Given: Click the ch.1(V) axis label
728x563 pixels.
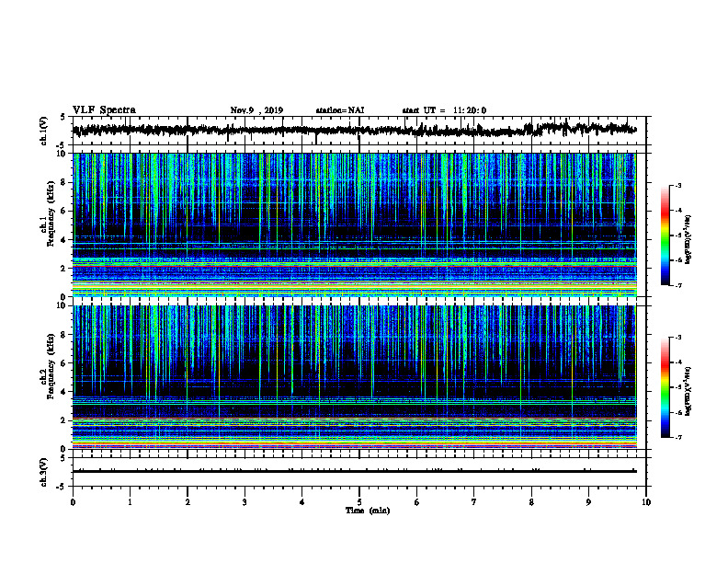Looking at the screenshot, I should [x=44, y=131].
